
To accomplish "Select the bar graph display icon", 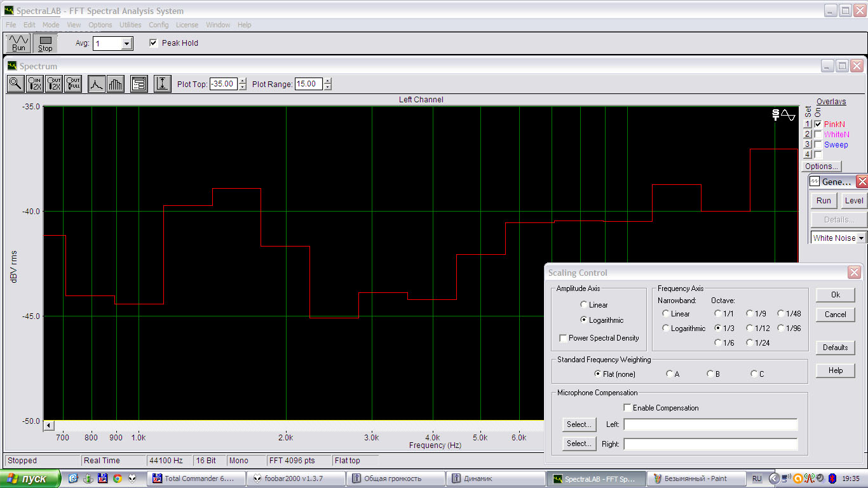I will pyautogui.click(x=115, y=84).
